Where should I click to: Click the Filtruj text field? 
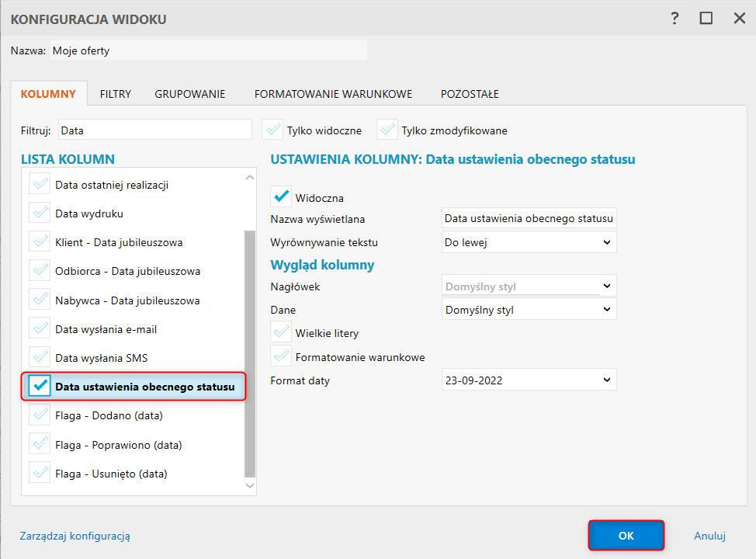pyautogui.click(x=154, y=130)
